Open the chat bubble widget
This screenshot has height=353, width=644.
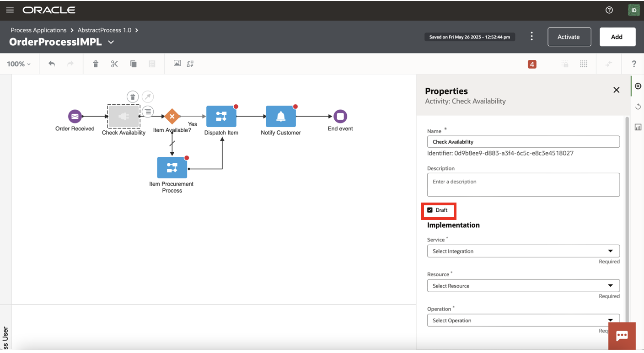[x=622, y=336]
